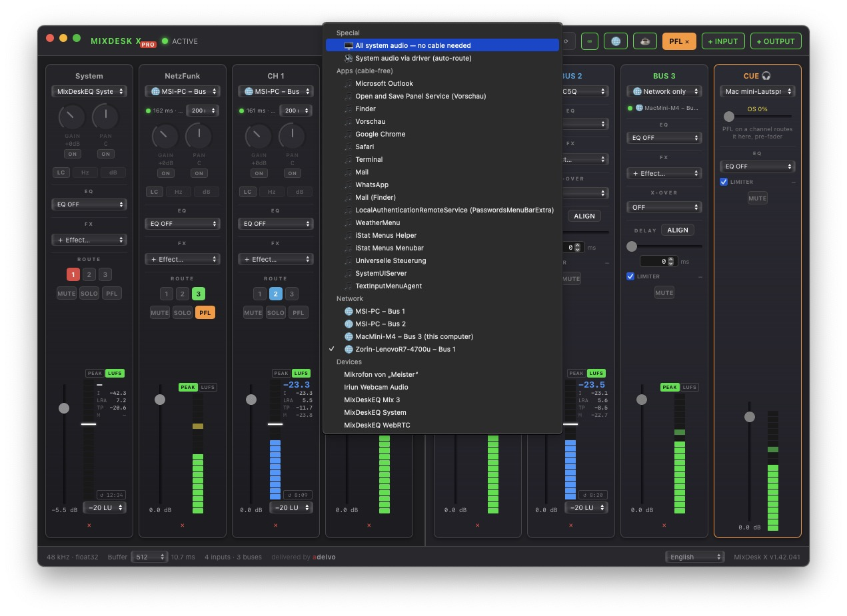The width and height of the screenshot is (847, 616).
Task: Uncheck the LIMITER checkbox on BUS 3
Action: 630,276
